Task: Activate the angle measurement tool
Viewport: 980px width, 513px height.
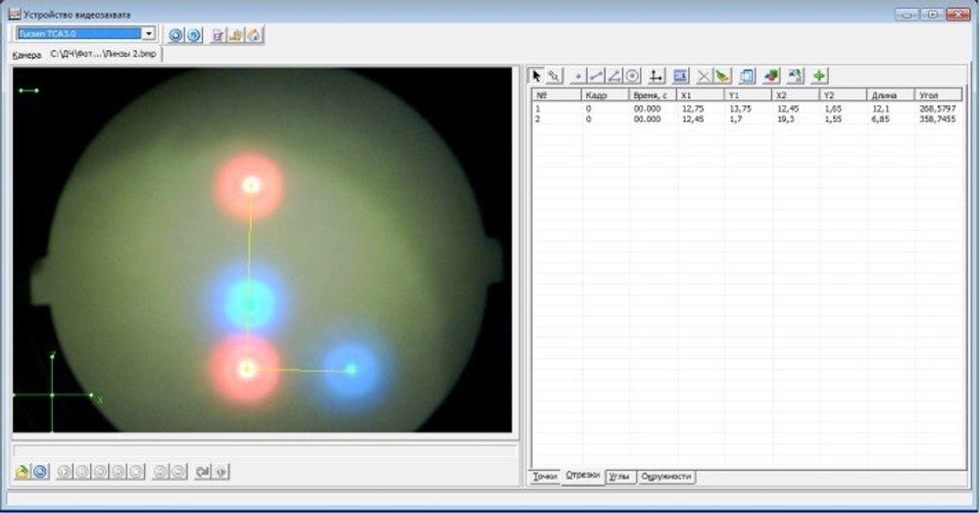Action: pyautogui.click(x=614, y=76)
